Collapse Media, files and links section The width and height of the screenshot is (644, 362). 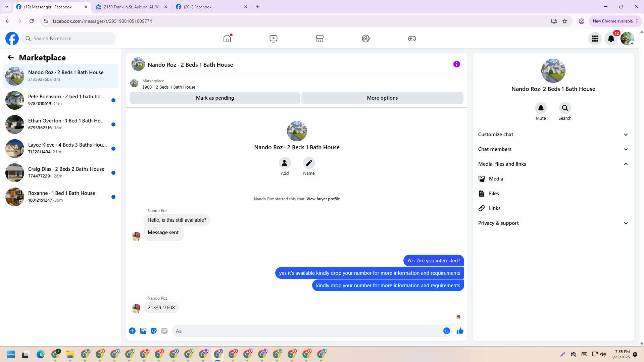[x=553, y=164]
